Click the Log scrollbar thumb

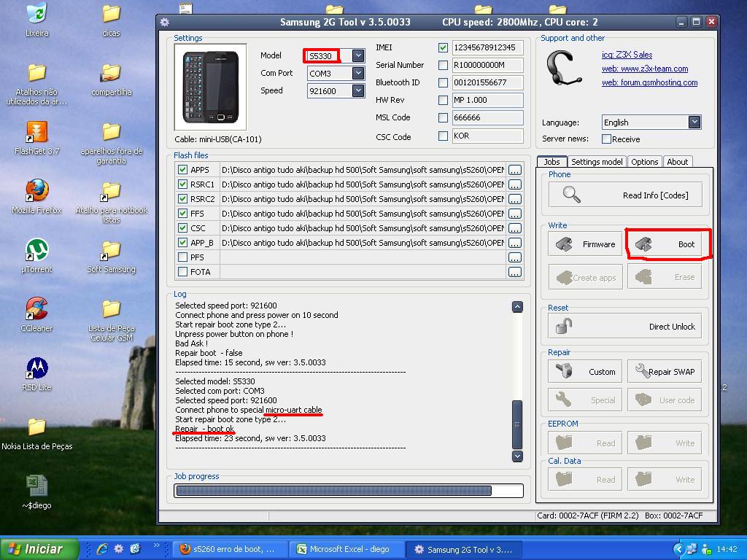tap(517, 425)
